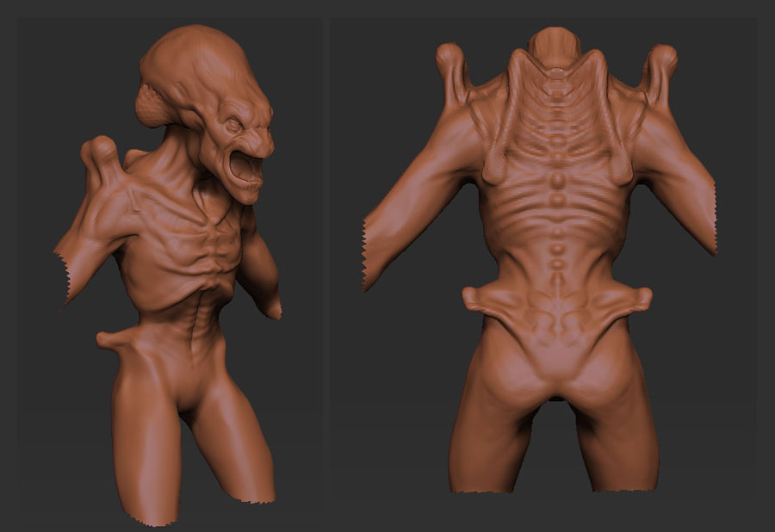Select the front-view screaming creature sculpt render
This screenshot has width=775, height=532.
pos(170,265)
